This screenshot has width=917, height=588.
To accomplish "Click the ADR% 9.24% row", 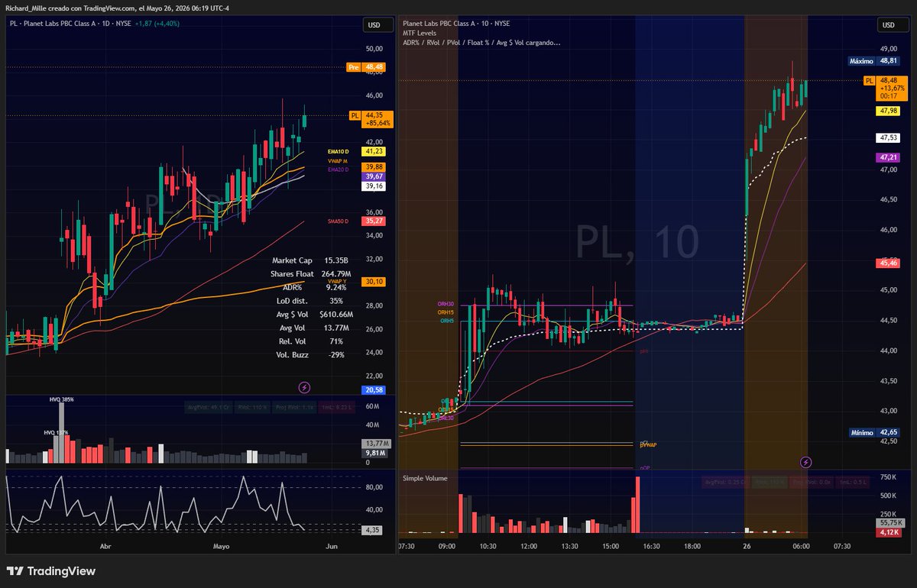I will tap(314, 287).
